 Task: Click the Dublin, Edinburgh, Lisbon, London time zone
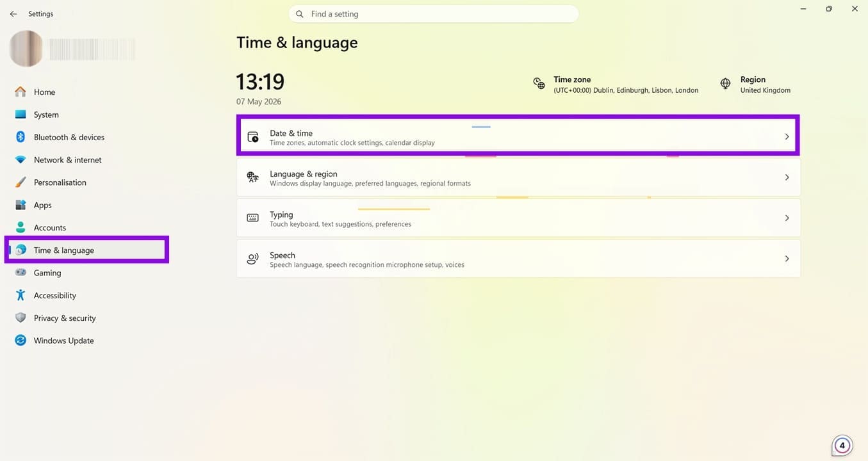tap(626, 90)
